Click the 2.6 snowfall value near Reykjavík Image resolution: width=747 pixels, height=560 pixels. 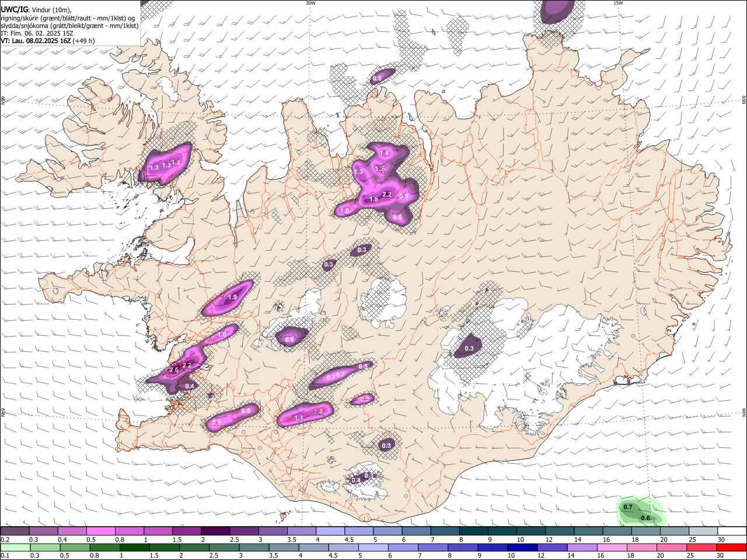coord(173,370)
